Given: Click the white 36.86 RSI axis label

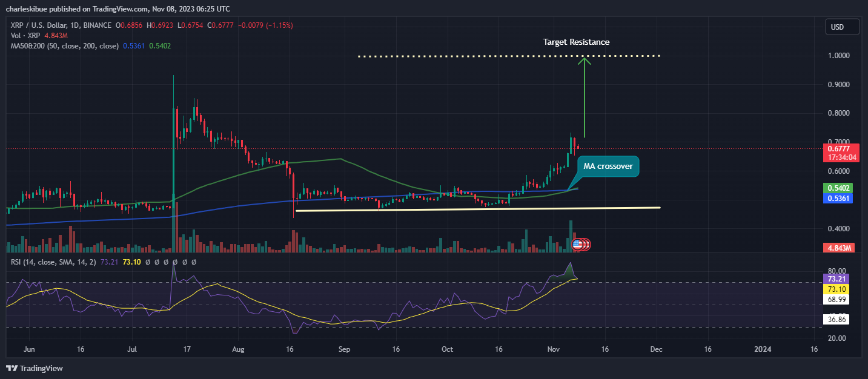Looking at the screenshot, I should 838,318.
